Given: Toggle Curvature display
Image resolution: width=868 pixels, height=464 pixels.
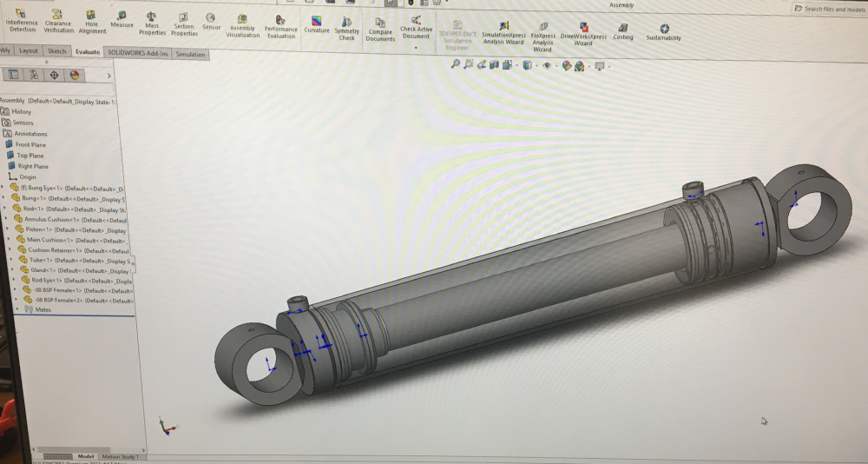Looking at the screenshot, I should point(316,25).
